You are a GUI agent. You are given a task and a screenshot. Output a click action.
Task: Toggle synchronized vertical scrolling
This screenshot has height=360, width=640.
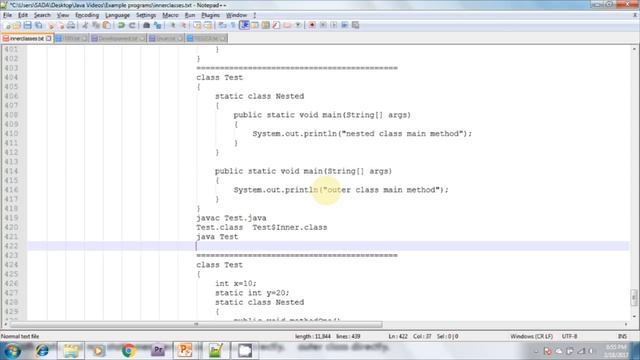197,25
